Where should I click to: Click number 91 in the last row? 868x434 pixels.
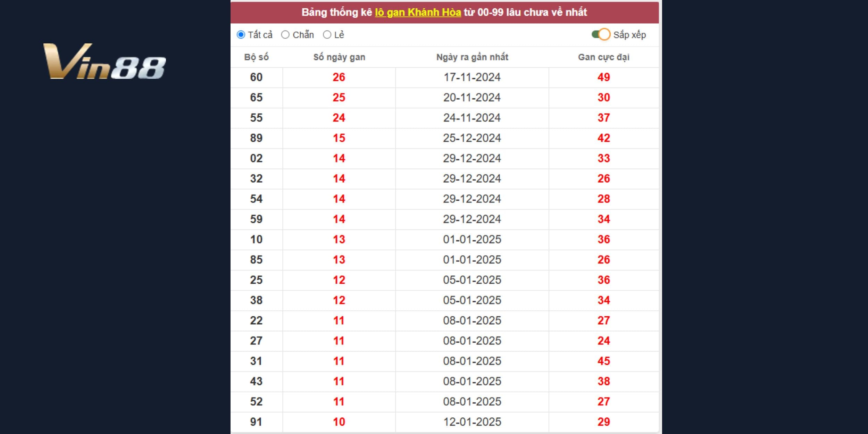(256, 422)
